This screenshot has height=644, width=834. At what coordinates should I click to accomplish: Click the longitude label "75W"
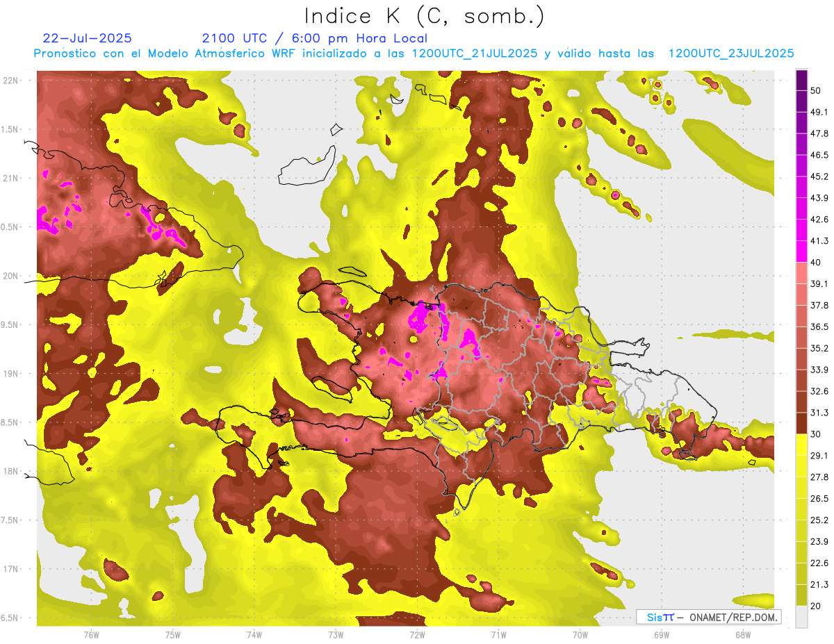pos(172,635)
